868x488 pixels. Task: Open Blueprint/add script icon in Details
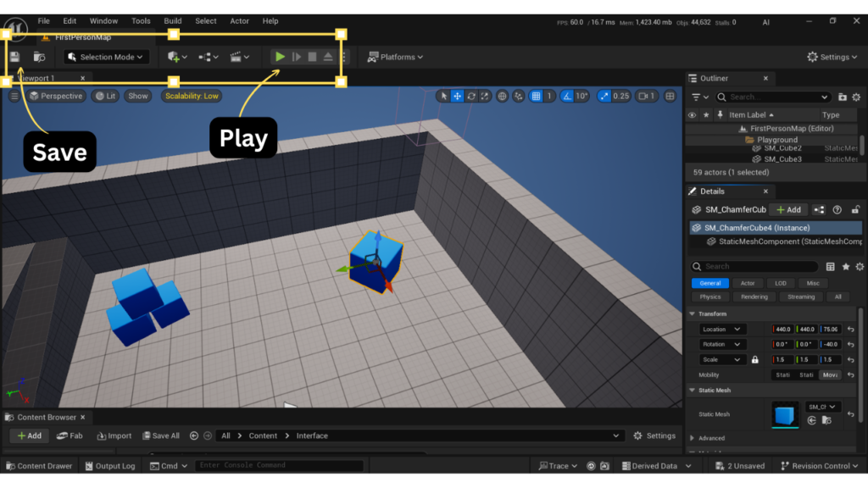pyautogui.click(x=819, y=210)
